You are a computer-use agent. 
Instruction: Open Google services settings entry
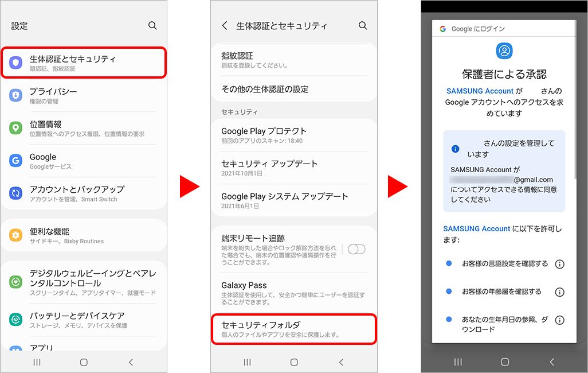(84, 161)
